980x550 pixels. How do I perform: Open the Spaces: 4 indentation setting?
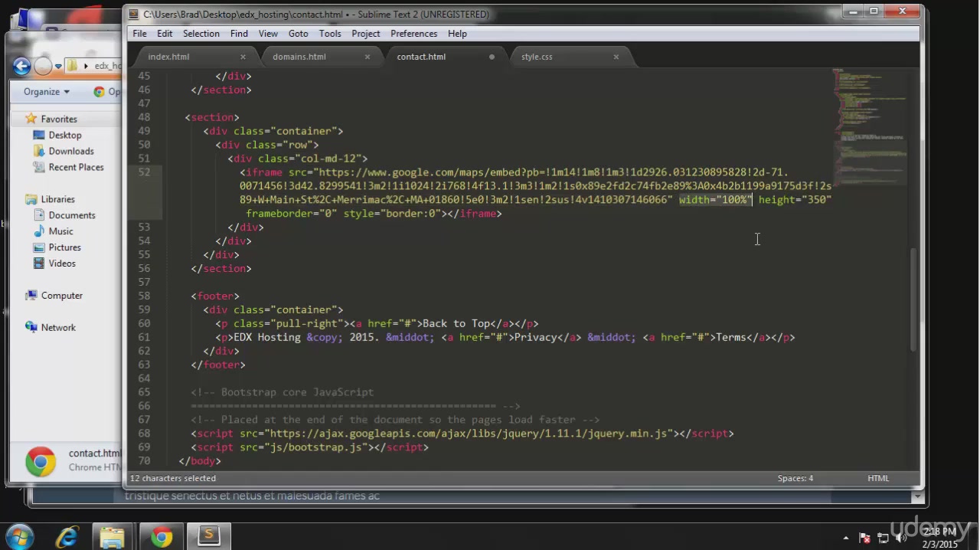click(795, 478)
